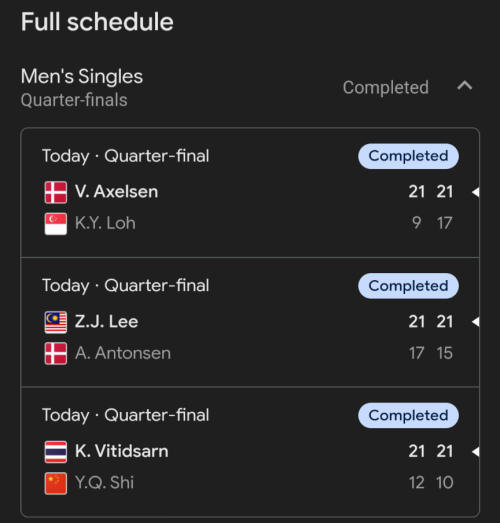Image resolution: width=500 pixels, height=523 pixels.
Task: Open V. Axelsen player name
Action: (x=116, y=192)
